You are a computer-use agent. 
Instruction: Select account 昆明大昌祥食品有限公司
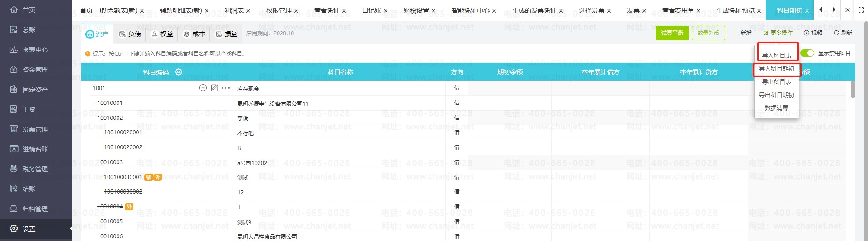[x=267, y=237]
